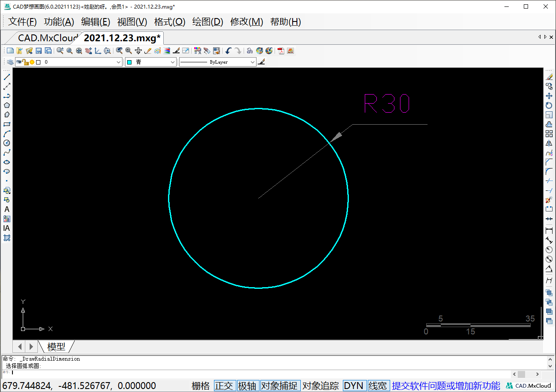Toggle 栅格 grid mode in status bar
Image resolution: width=556 pixels, height=392 pixels.
pyautogui.click(x=201, y=386)
